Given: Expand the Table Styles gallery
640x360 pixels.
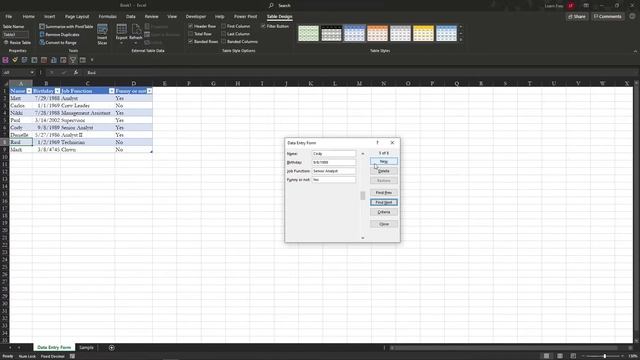Looking at the screenshot, I should 461,40.
